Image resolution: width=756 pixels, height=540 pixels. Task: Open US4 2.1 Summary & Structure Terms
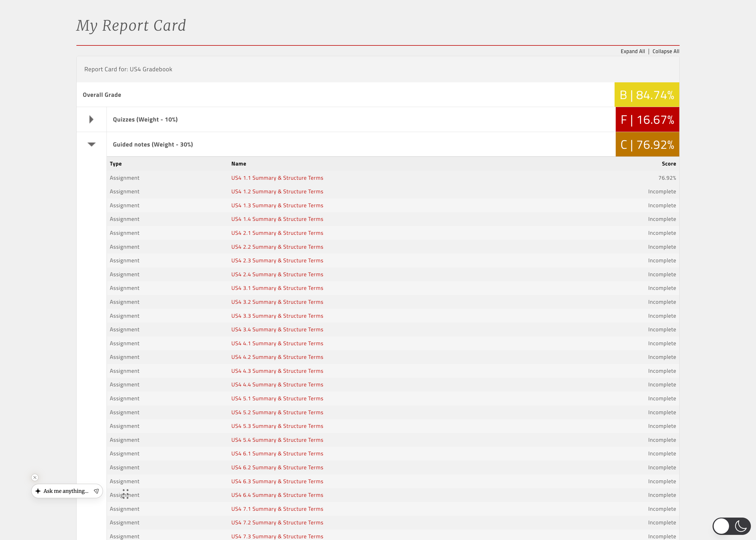[x=277, y=233]
